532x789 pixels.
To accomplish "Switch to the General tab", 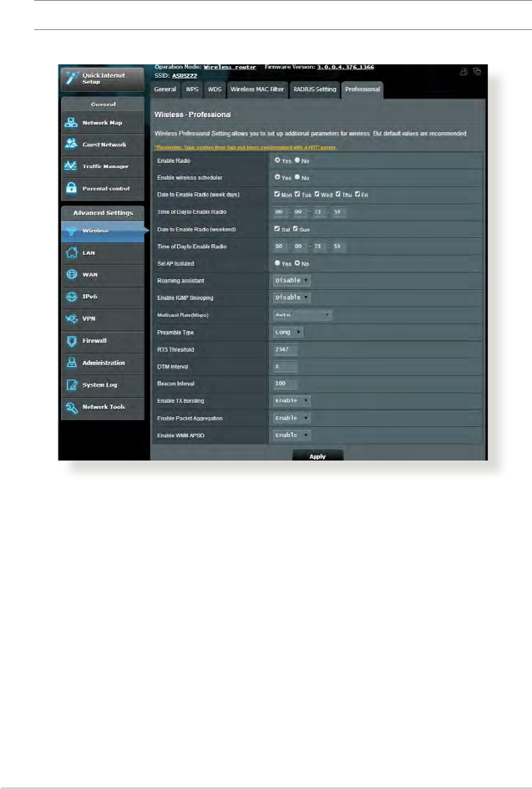I will coord(165,89).
